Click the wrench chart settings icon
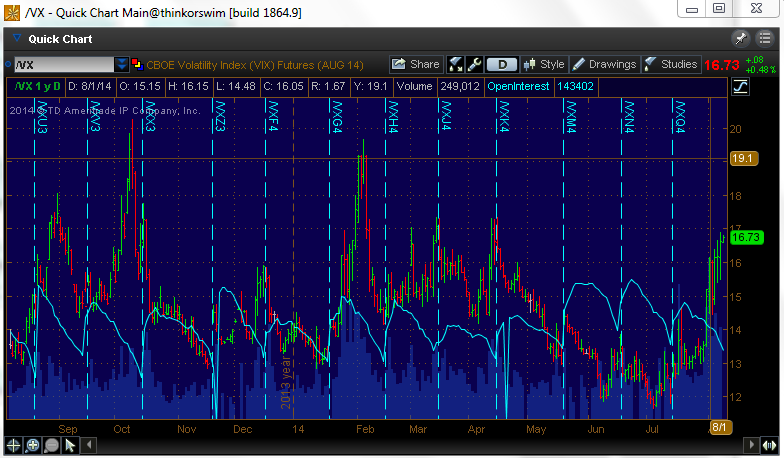 [474, 64]
